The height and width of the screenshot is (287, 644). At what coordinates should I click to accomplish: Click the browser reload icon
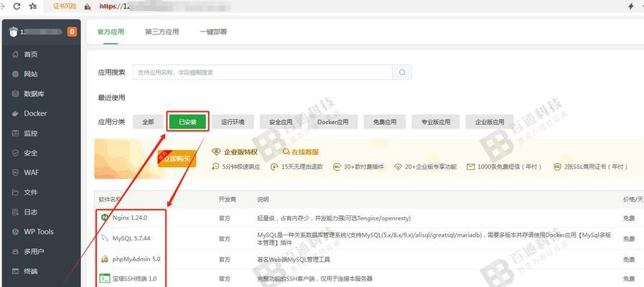point(17,6)
